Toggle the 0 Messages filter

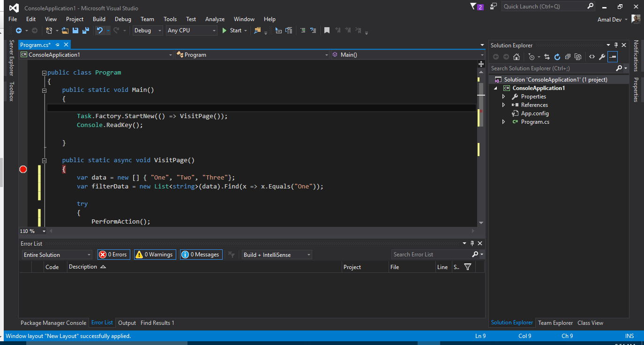pos(201,255)
